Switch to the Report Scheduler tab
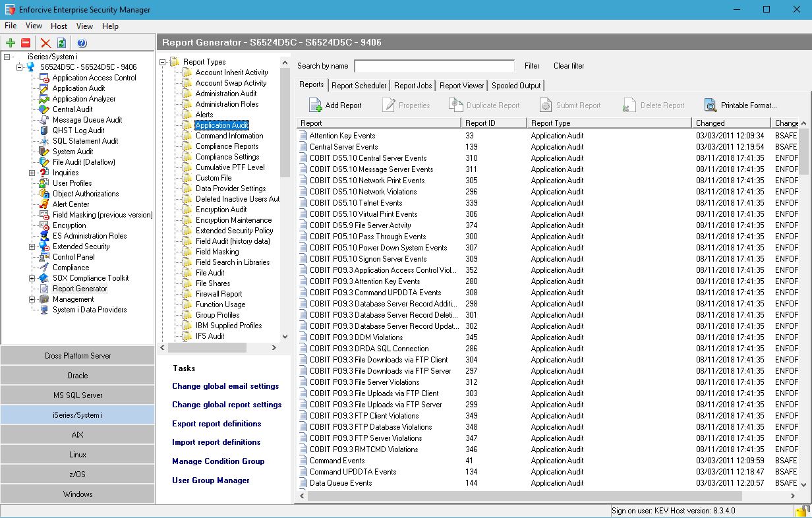The width and height of the screenshot is (812, 518). coord(359,86)
